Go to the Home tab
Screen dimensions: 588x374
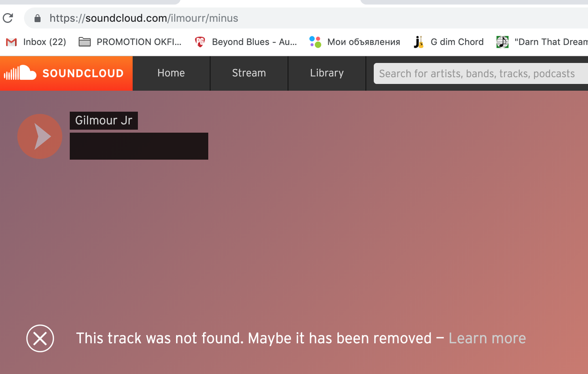pyautogui.click(x=171, y=73)
